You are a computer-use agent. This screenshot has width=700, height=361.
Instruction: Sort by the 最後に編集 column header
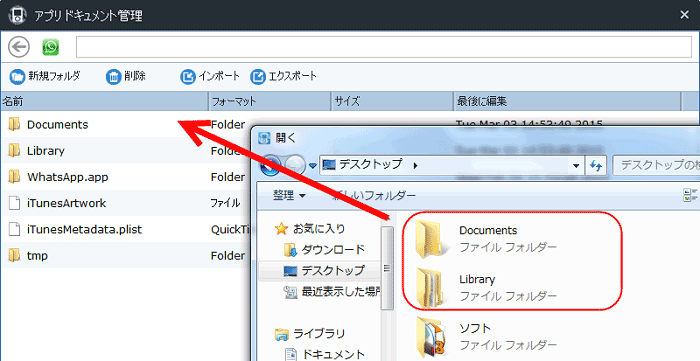(567, 101)
